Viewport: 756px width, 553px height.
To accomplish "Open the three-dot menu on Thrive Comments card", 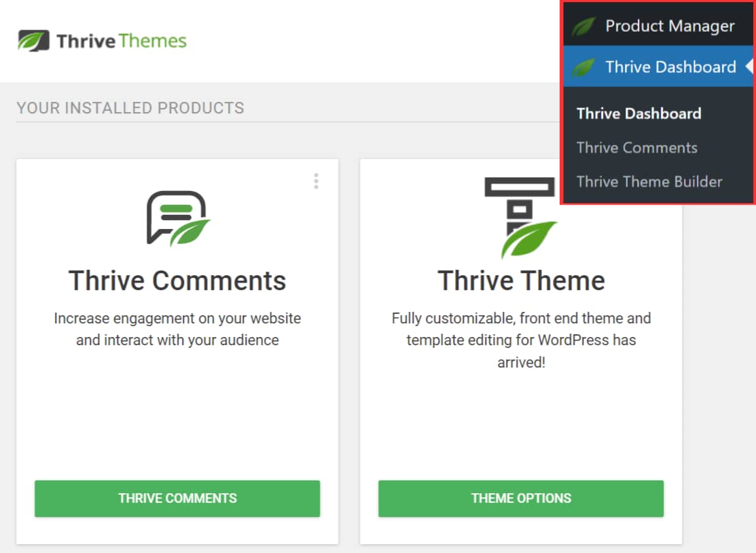I will tap(317, 181).
